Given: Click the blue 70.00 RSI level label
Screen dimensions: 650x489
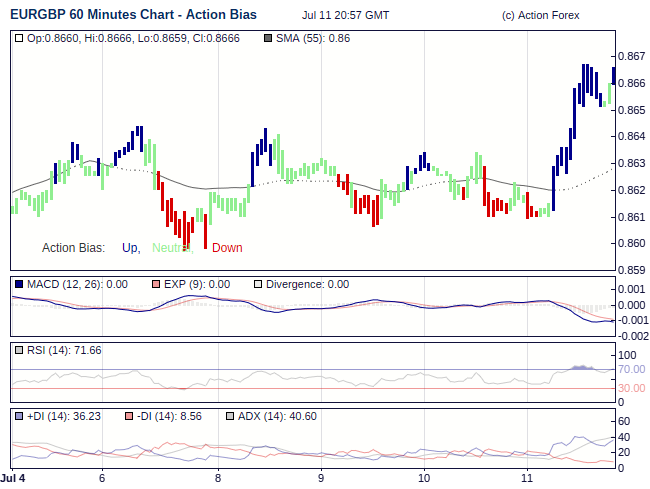Looking at the screenshot, I should 632,370.
